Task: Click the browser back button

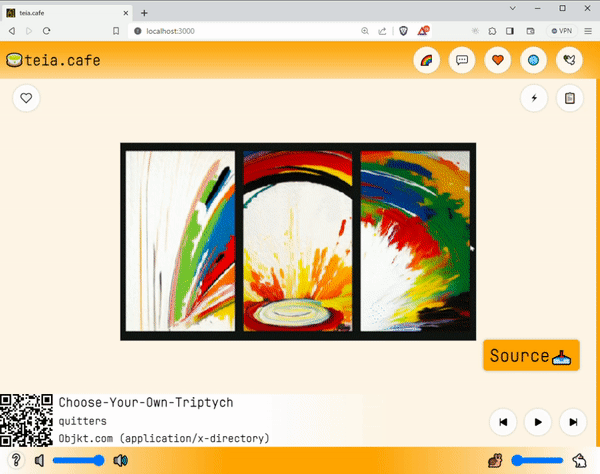Action: point(12,31)
